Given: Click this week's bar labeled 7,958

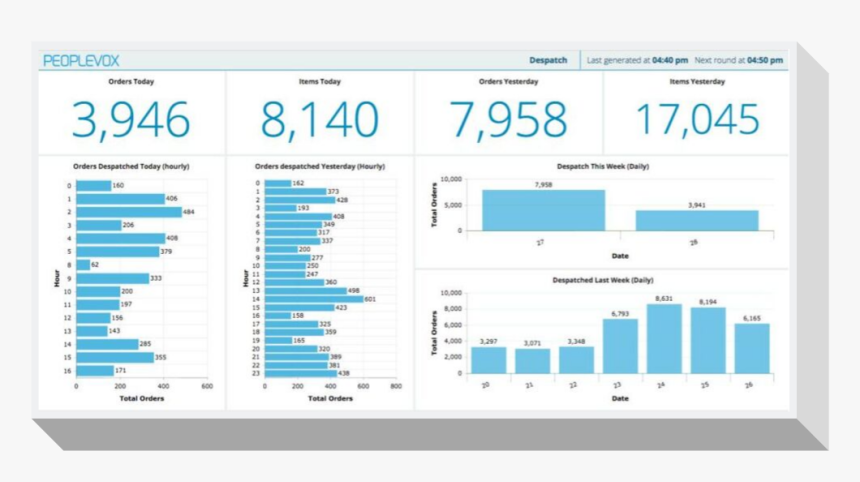Looking at the screenshot, I should [x=544, y=211].
